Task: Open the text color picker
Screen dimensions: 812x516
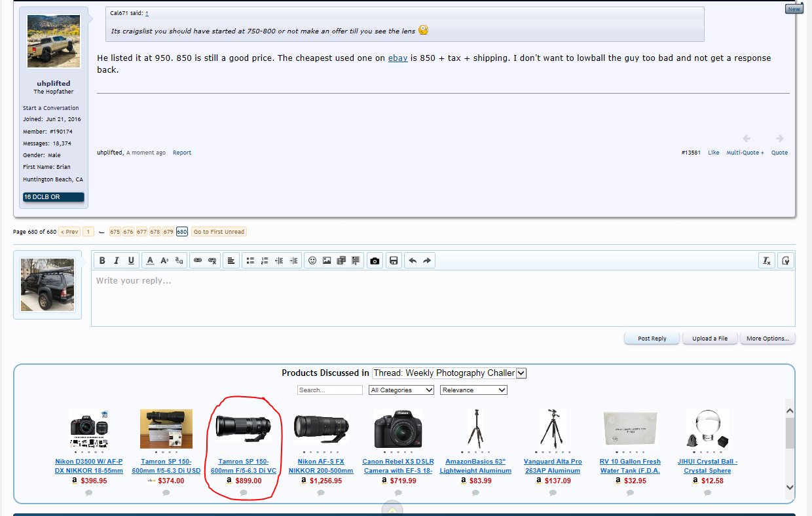Action: click(150, 261)
